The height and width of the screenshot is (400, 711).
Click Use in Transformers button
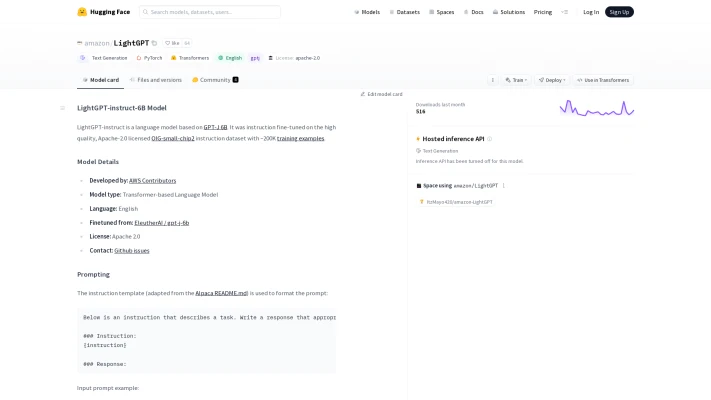[603, 80]
